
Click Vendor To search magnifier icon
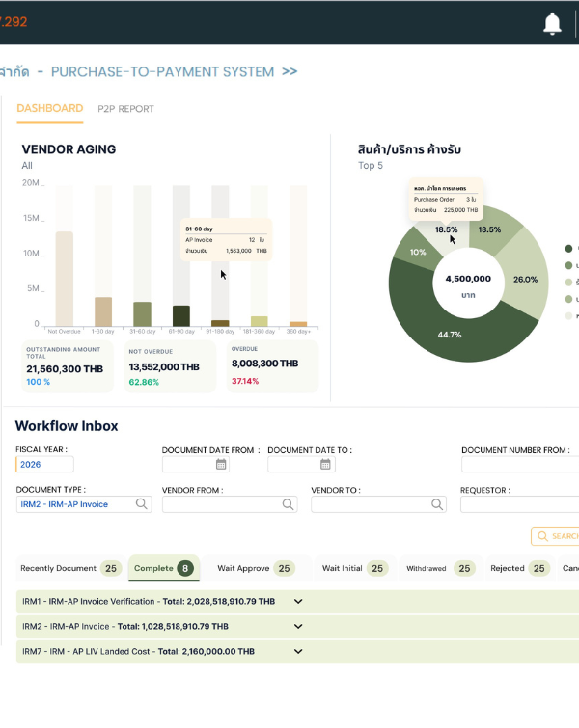coord(437,504)
